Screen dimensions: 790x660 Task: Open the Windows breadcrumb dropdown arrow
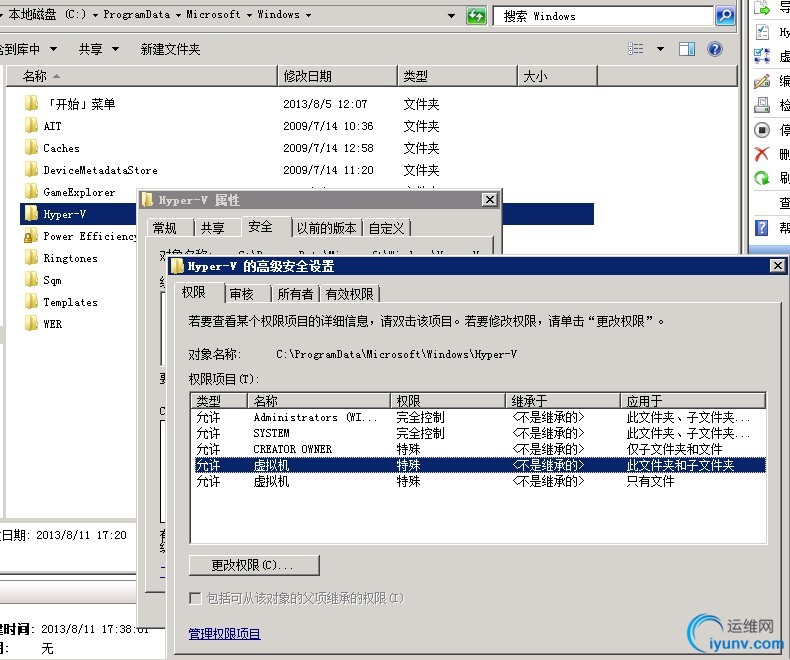pos(308,15)
